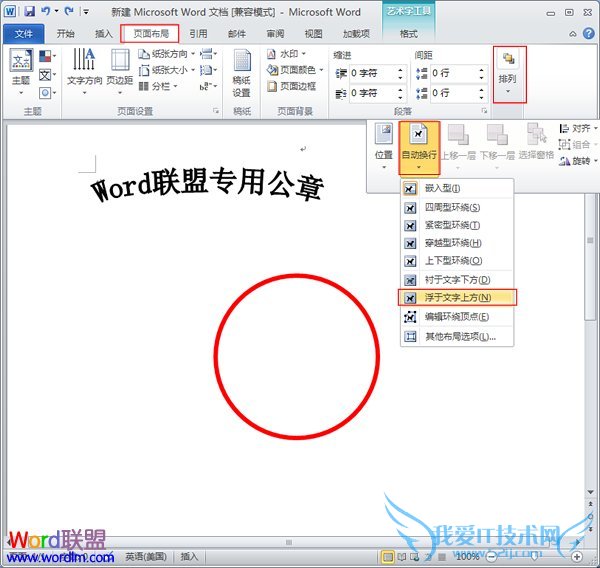
Task: Open the File (文件) tab
Action: tap(24, 34)
